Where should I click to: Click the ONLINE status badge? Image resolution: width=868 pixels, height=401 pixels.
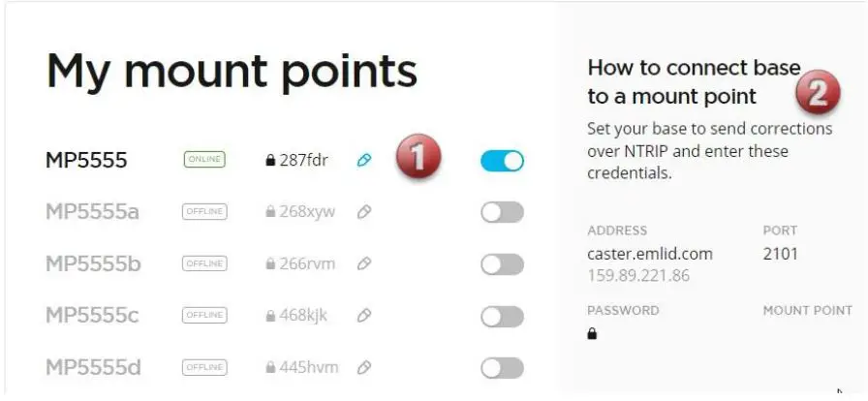click(x=203, y=161)
